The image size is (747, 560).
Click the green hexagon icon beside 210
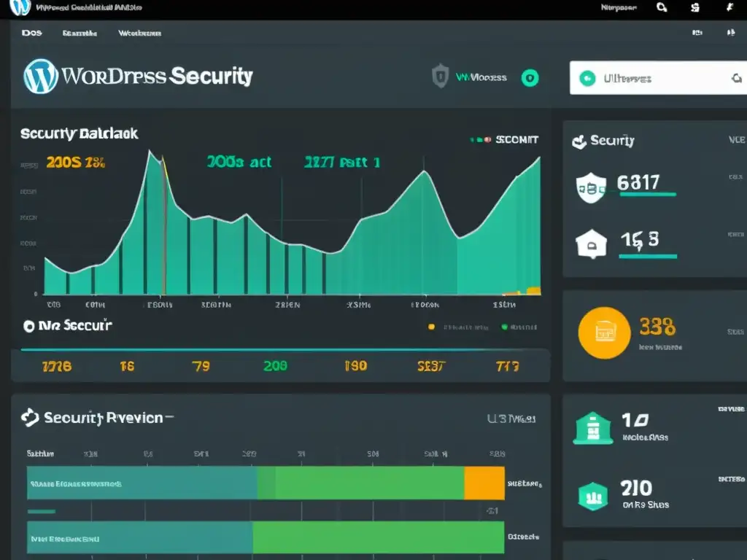point(592,496)
